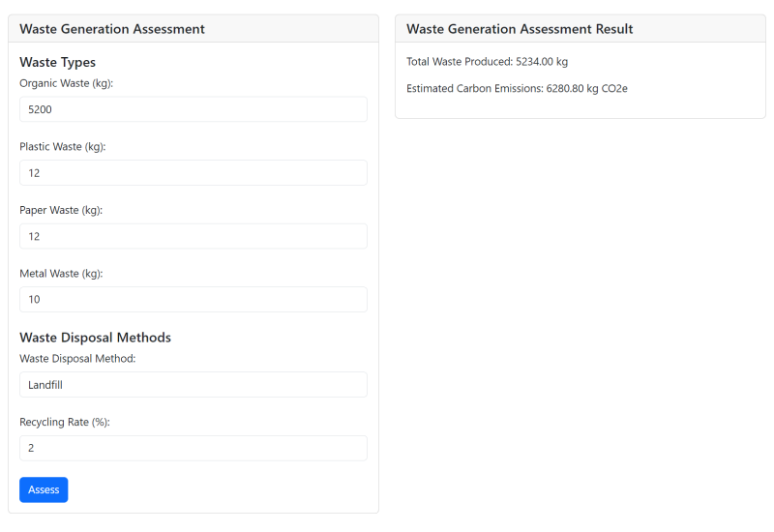Click the "Paper Waste (kg):" label
Image resolution: width=774 pixels, height=532 pixels.
(61, 210)
